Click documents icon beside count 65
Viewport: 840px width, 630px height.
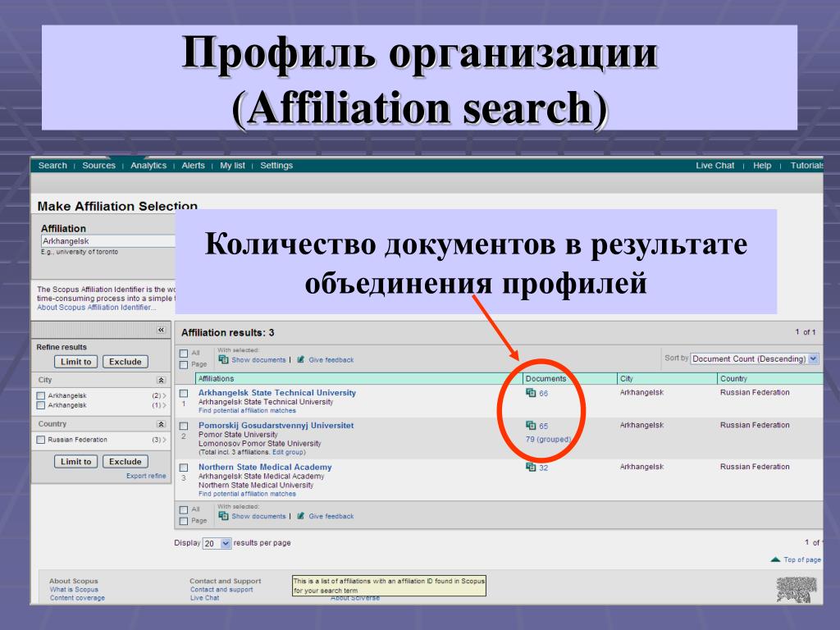pyautogui.click(x=531, y=426)
